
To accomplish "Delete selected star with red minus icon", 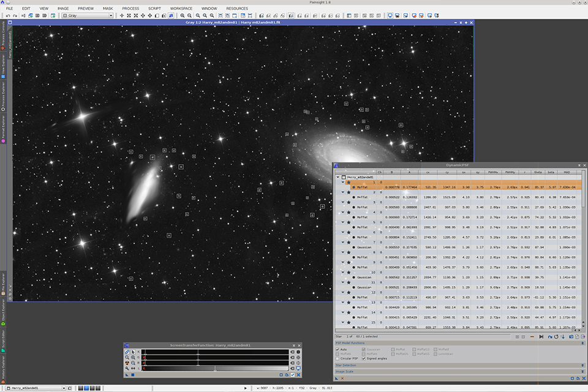I will 532,337.
